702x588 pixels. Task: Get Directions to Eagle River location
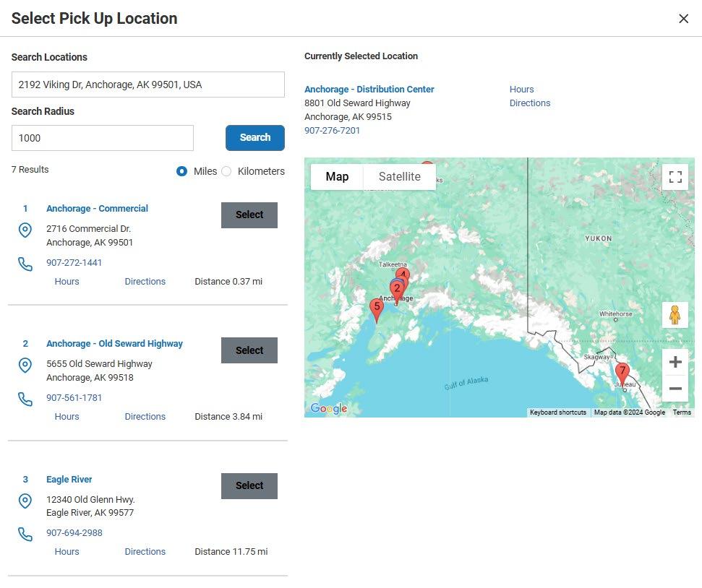click(x=145, y=552)
